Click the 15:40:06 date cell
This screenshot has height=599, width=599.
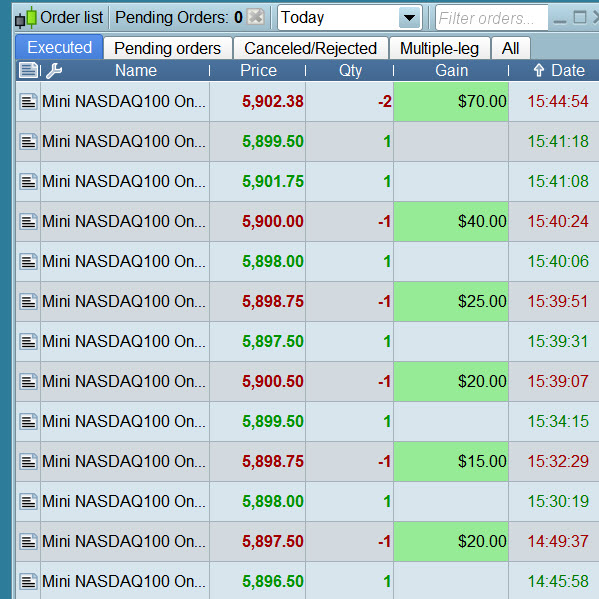(554, 261)
